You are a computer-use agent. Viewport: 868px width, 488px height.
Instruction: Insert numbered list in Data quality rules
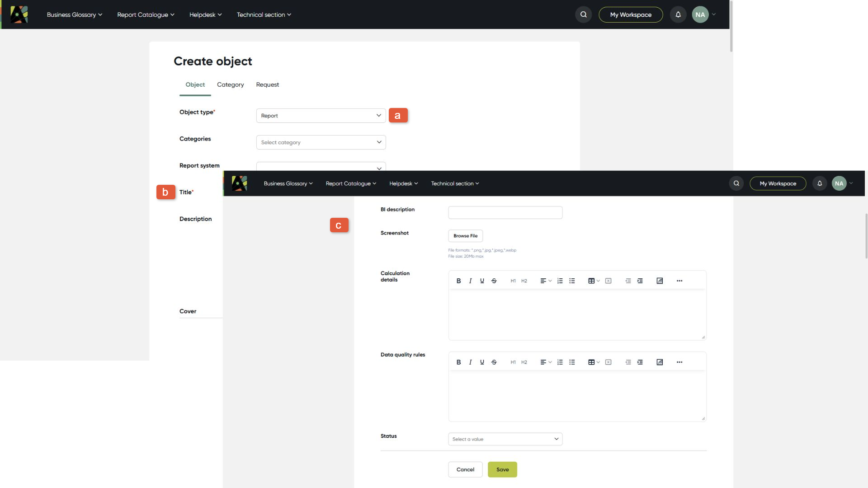pyautogui.click(x=560, y=362)
